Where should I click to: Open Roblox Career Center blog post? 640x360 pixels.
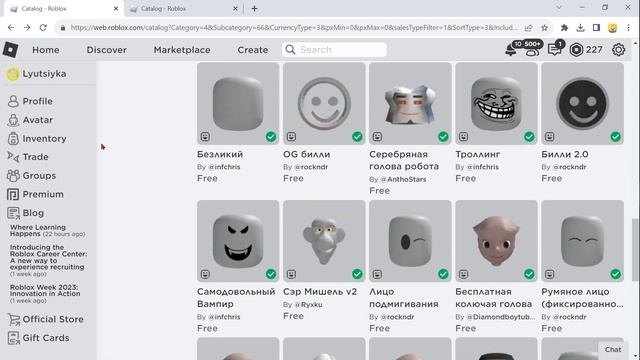click(48, 260)
